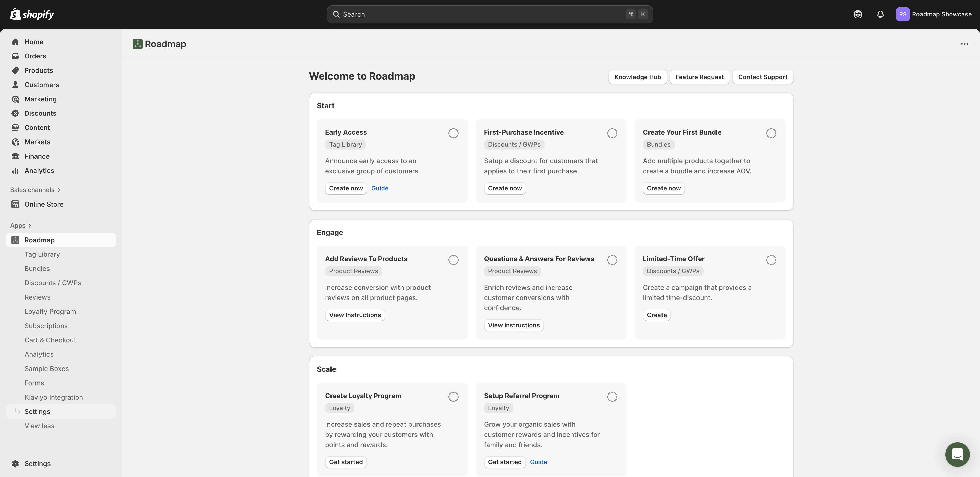The width and height of the screenshot is (980, 477).
Task: Collapse app submenu with View less
Action: pyautogui.click(x=39, y=426)
